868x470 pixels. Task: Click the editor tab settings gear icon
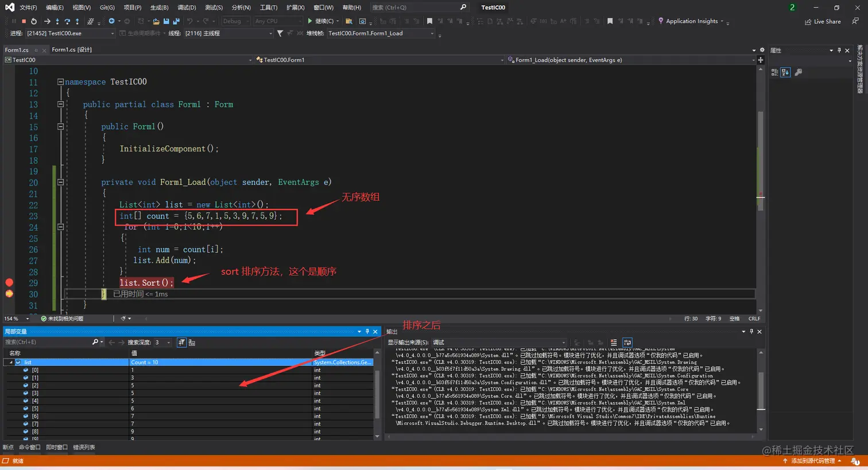coord(762,50)
